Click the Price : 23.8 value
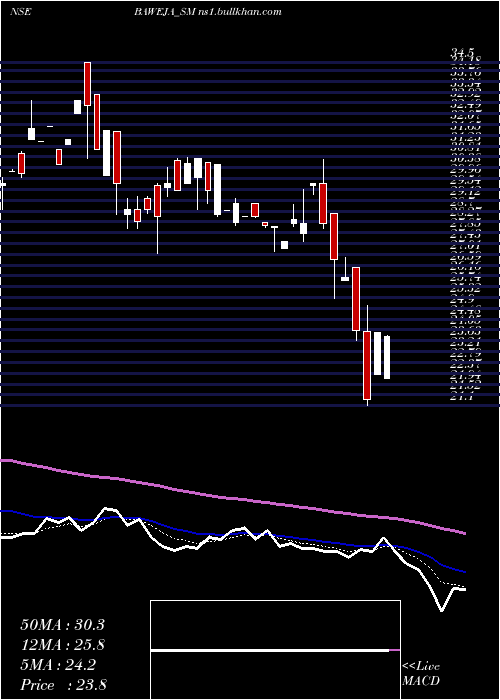The image size is (500, 700). (x=63, y=685)
